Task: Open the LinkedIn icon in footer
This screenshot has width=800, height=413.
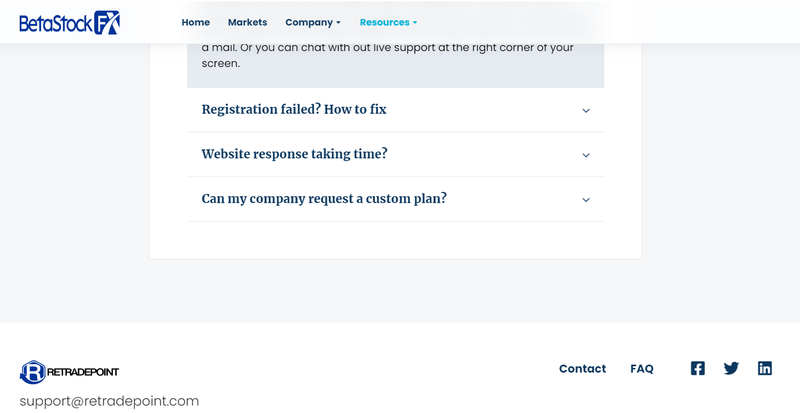Action: [x=764, y=368]
